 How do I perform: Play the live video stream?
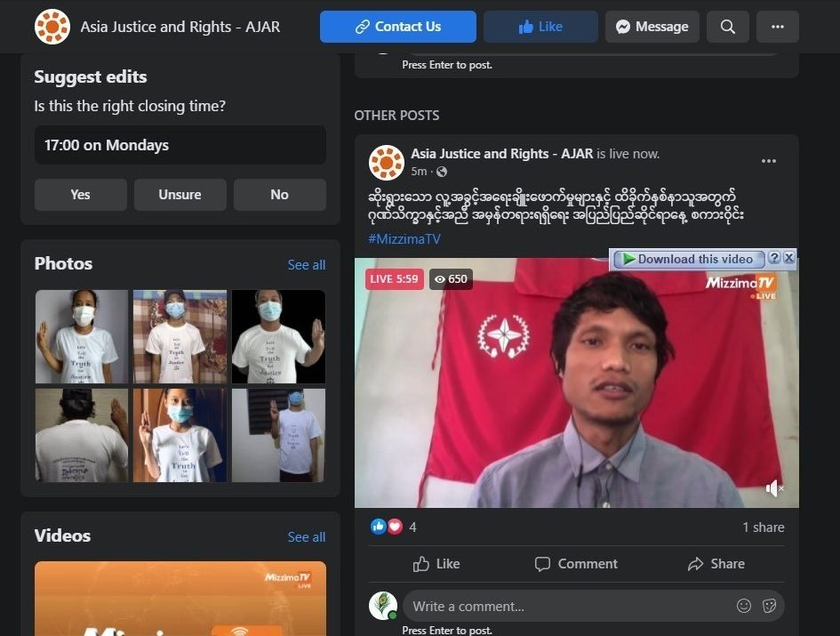576,382
